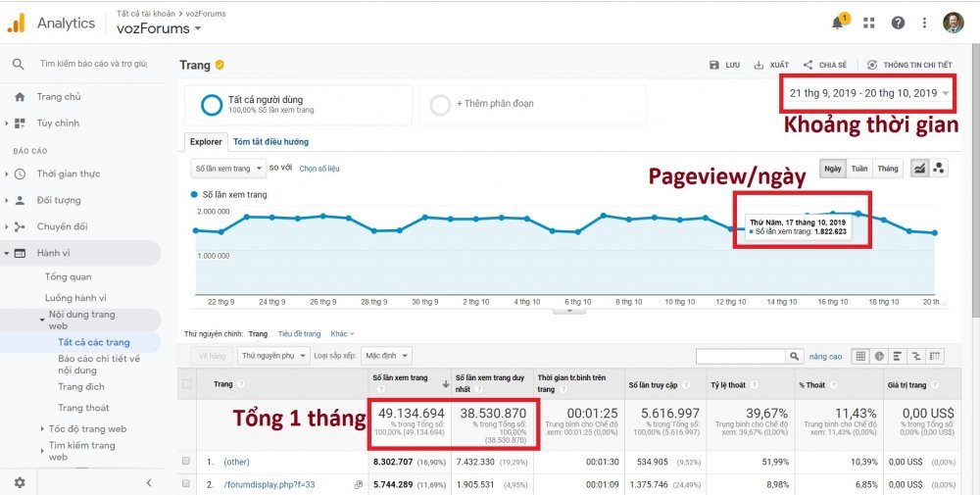This screenshot has width=980, height=495.
Task: Open the help question mark icon
Action: pyautogui.click(x=898, y=24)
